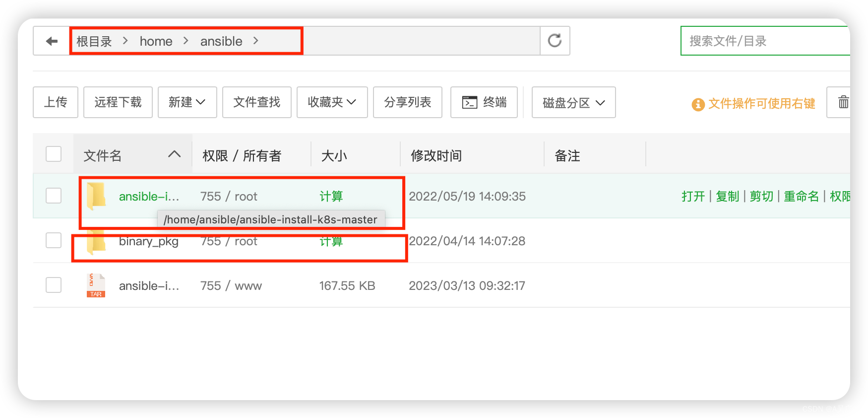Click 重命名 action on first row

click(x=802, y=196)
